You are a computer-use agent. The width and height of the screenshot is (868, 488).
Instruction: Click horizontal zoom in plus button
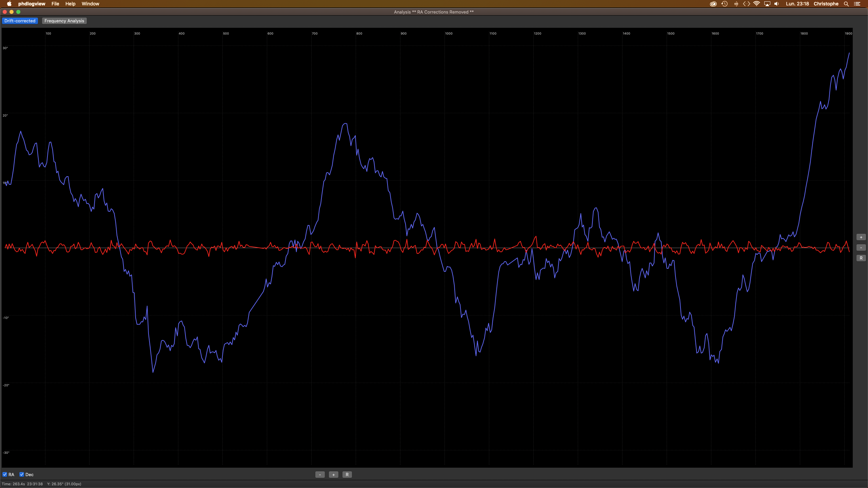click(x=333, y=474)
